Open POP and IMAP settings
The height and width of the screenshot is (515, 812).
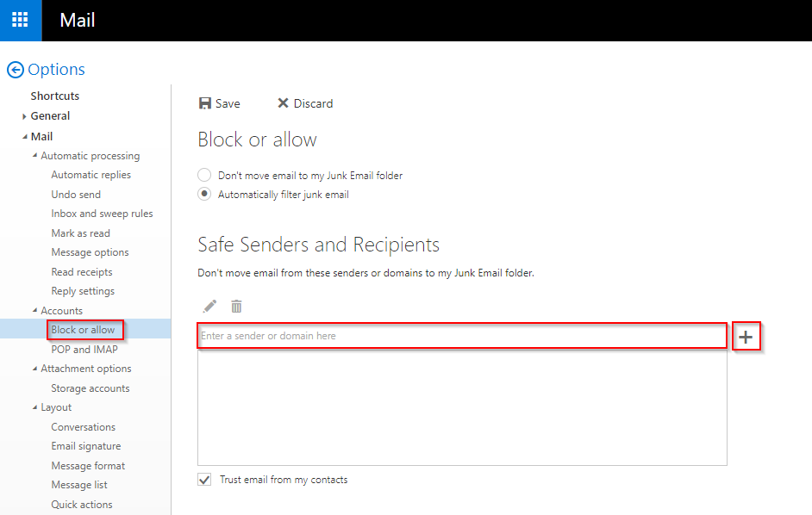click(84, 350)
